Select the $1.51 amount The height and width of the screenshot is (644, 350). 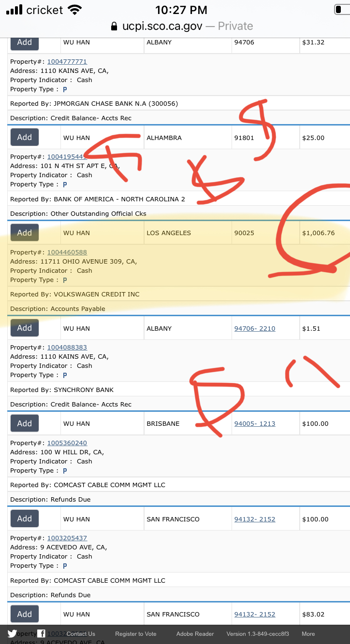pyautogui.click(x=311, y=328)
